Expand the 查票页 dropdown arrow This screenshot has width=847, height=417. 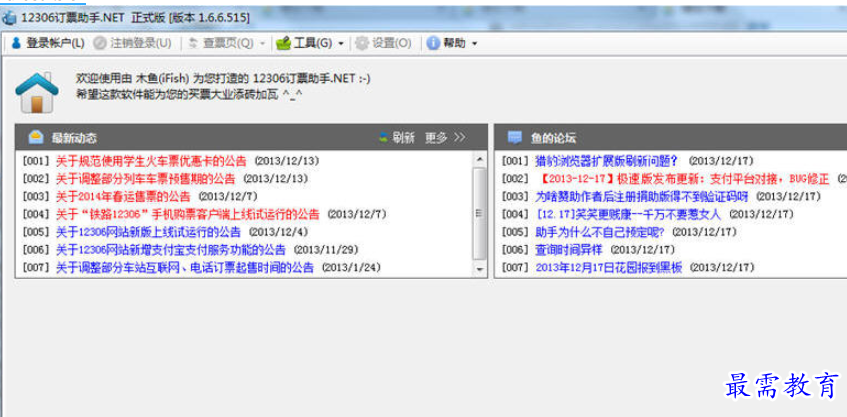coord(263,44)
